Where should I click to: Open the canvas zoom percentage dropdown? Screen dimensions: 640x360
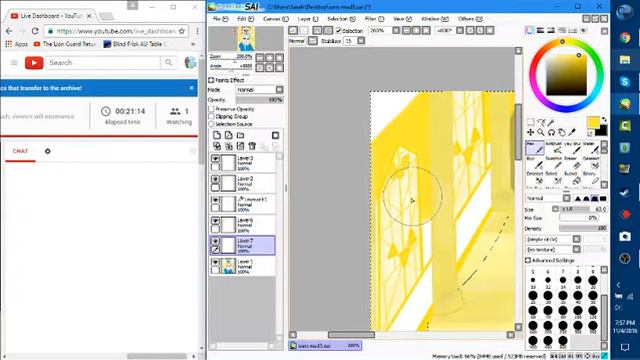pyautogui.click(x=396, y=31)
